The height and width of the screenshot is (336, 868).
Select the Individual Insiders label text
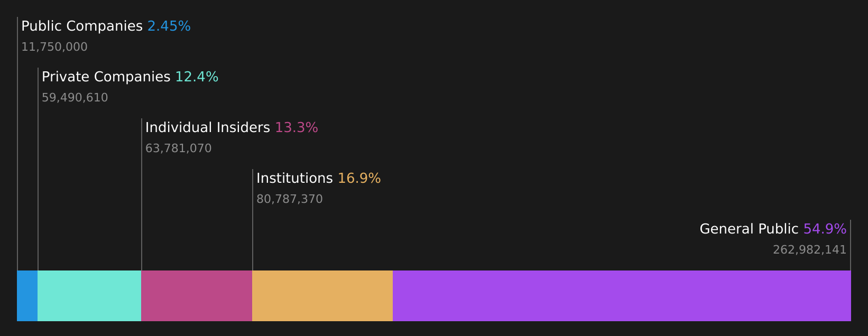(x=208, y=128)
